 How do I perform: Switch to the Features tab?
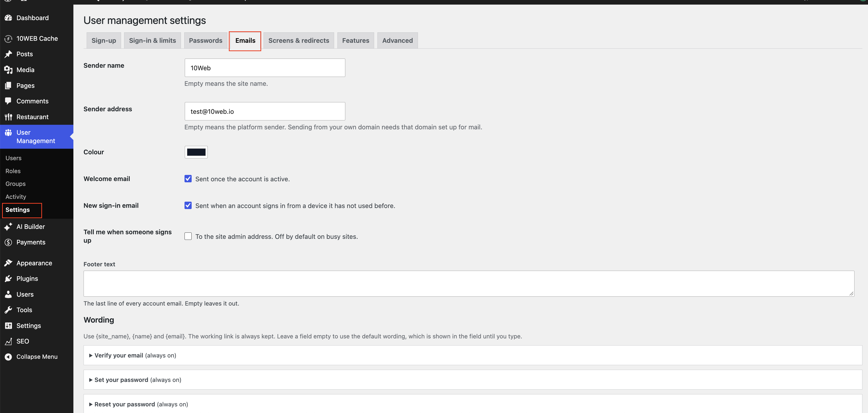(356, 40)
